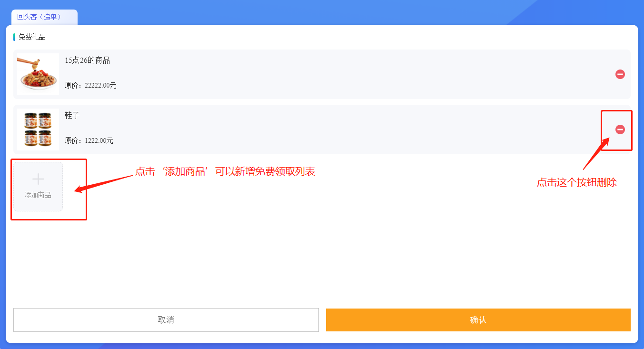
Task: Click the price 原价：22222.00元
Action: click(90, 86)
